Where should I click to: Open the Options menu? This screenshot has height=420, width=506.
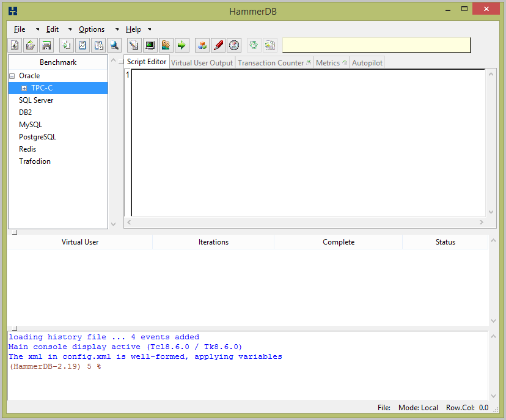[x=92, y=29]
